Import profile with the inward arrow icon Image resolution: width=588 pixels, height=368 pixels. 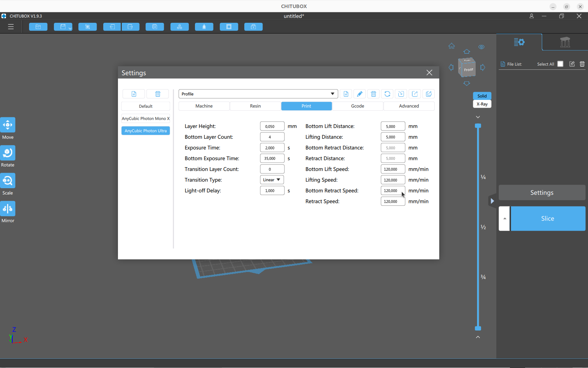click(401, 94)
